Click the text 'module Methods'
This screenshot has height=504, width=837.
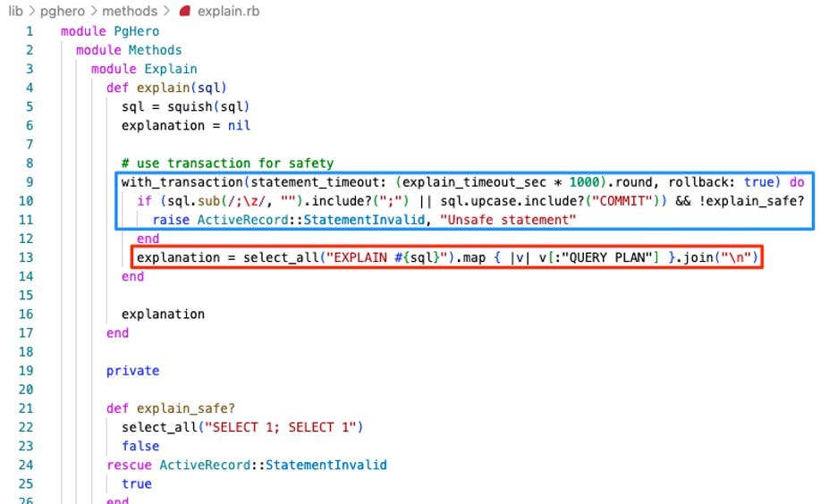129,50
